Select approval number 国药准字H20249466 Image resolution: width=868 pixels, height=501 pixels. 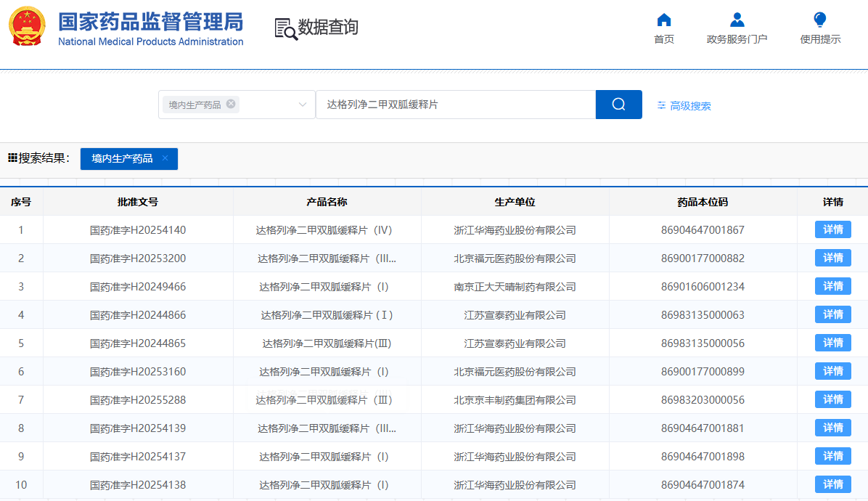point(138,287)
